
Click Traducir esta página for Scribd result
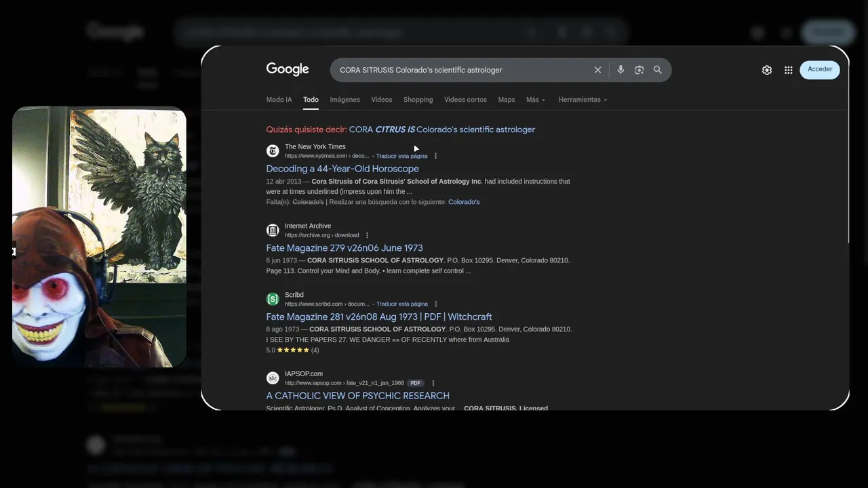[402, 304]
